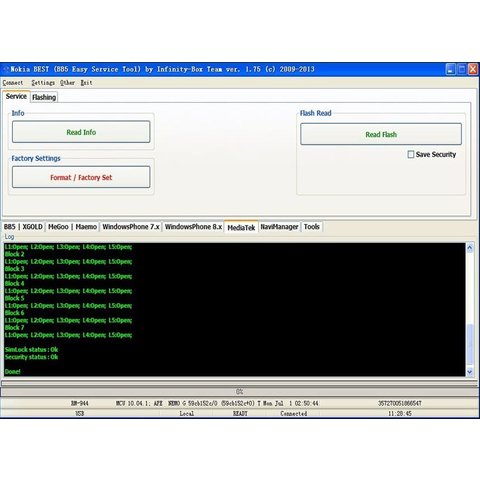
Task: Switch to BB5 | XGOLD tab
Action: pyautogui.click(x=23, y=227)
